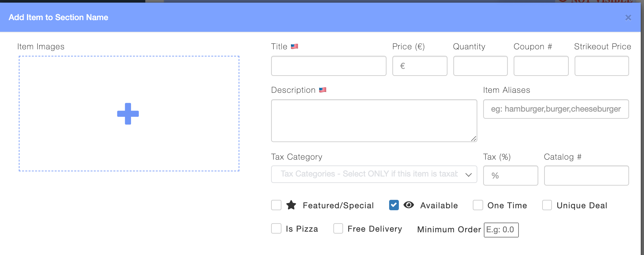This screenshot has width=644, height=255.
Task: Click the eye icon next to Available
Action: 409,205
